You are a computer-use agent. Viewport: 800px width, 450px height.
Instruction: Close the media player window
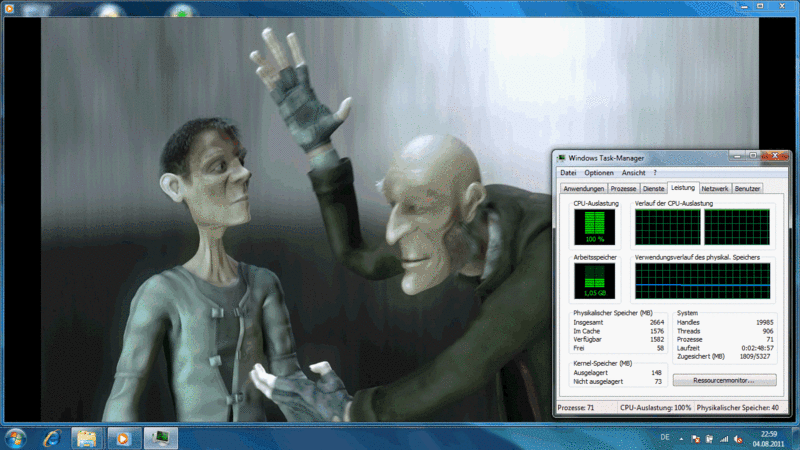tap(782, 6)
